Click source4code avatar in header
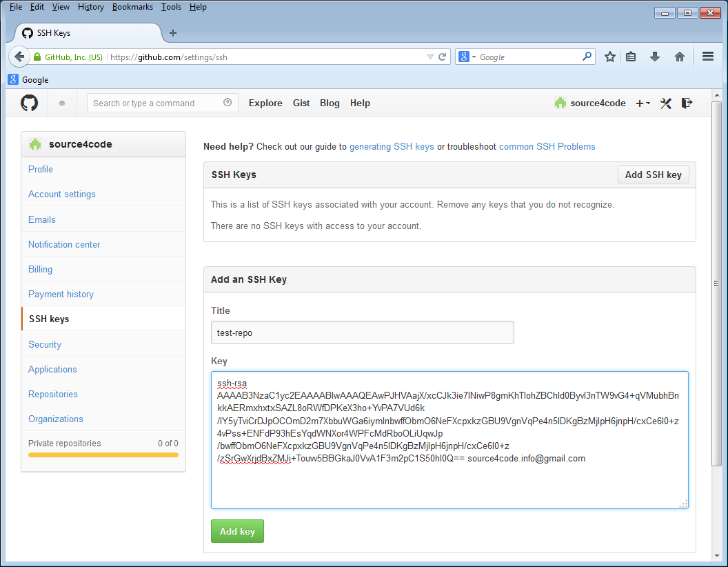 tap(560, 103)
